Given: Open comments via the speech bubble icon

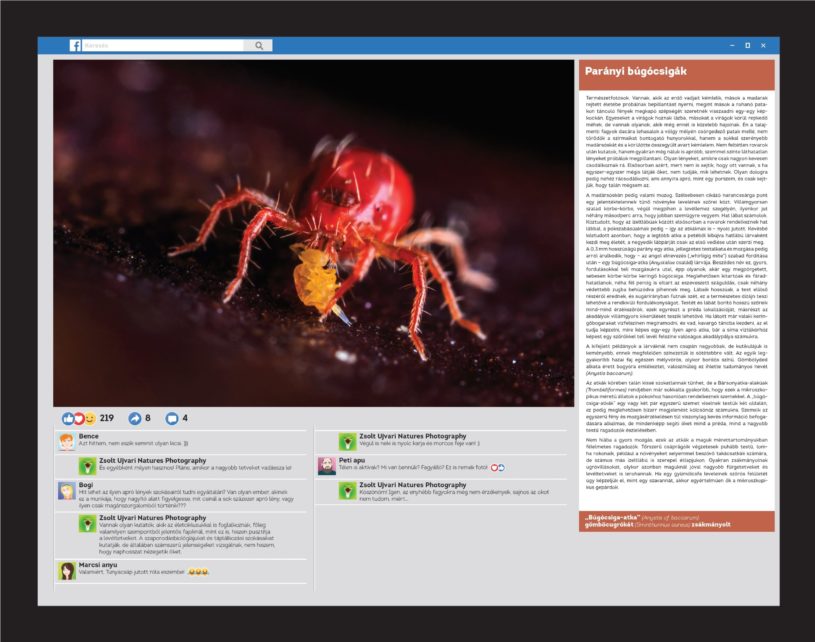Looking at the screenshot, I should 171,418.
